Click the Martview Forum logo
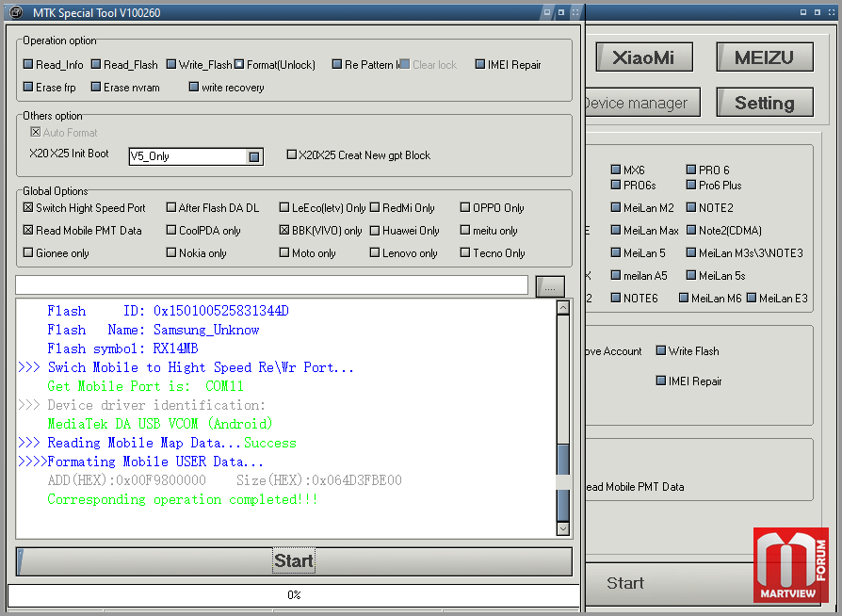 pyautogui.click(x=790, y=565)
